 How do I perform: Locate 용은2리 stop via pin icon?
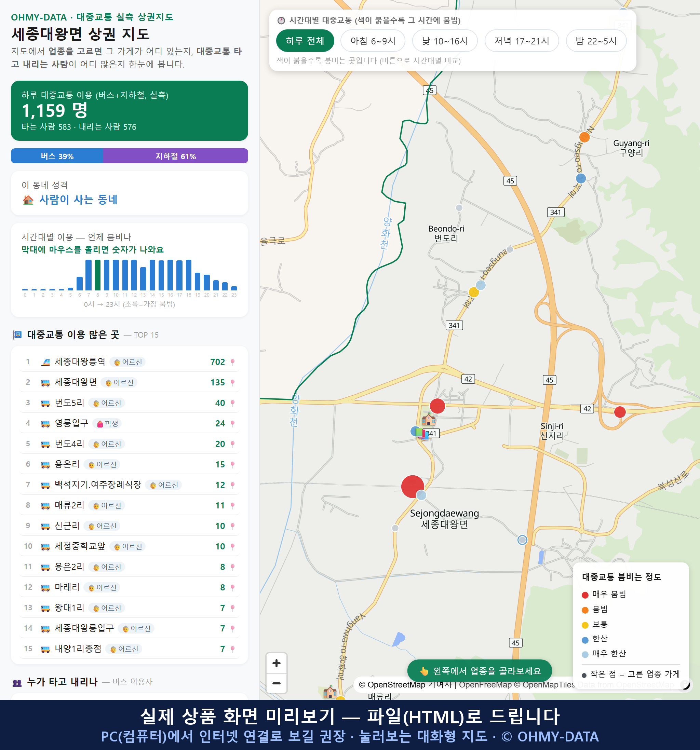pyautogui.click(x=232, y=567)
